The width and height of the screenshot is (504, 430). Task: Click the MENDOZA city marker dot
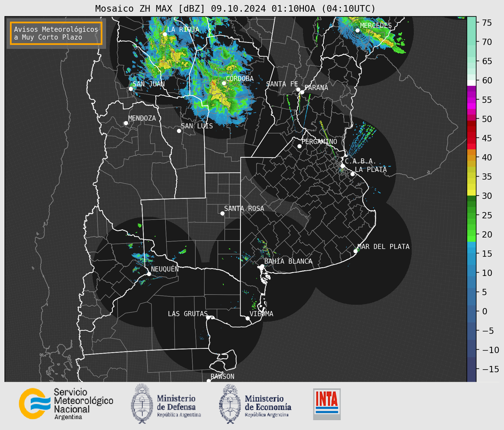tap(126, 123)
